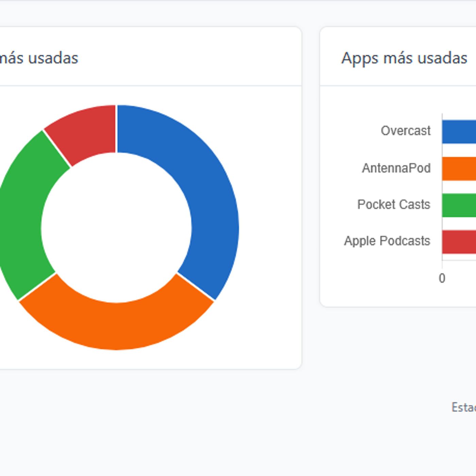Click the Apple Podcasts axis label
Screen dimensions: 476x476
[387, 241]
